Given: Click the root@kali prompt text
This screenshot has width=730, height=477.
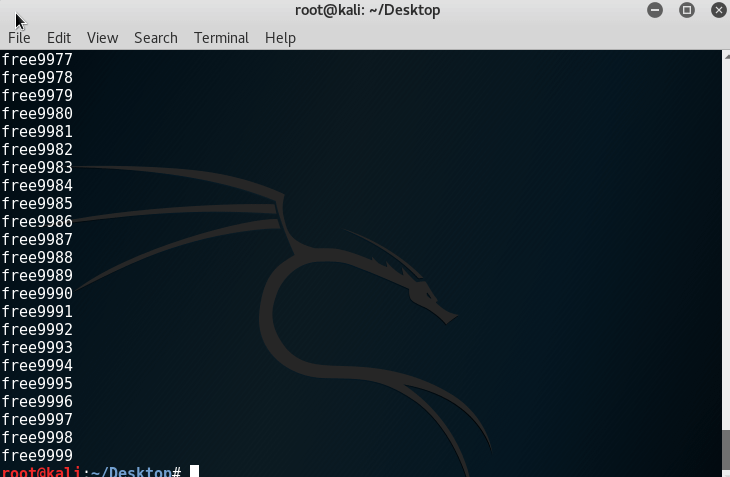Looking at the screenshot, I should click(x=41, y=471).
